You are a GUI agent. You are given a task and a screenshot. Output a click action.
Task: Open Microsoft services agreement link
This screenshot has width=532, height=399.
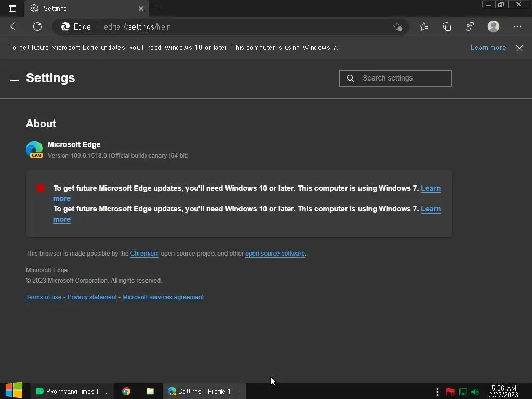[x=163, y=297]
